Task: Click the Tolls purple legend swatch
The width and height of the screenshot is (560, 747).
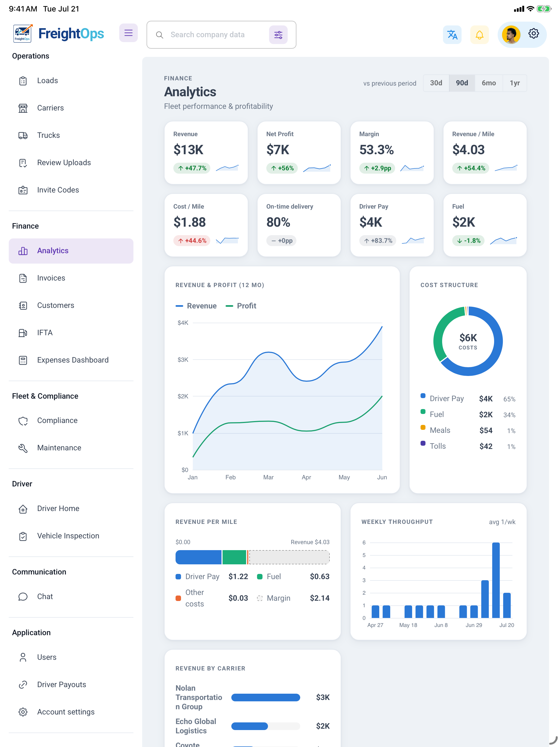Action: 423,443
